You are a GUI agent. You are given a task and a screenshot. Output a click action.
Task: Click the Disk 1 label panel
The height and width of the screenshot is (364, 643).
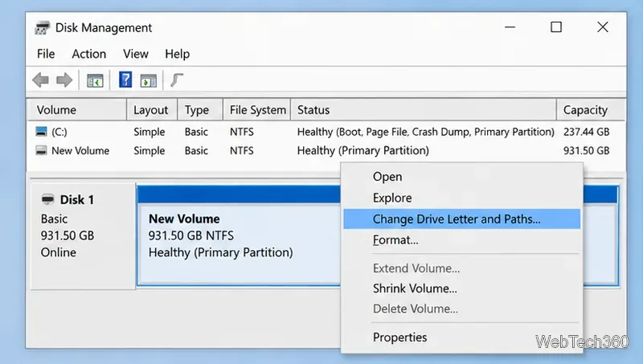coord(84,236)
